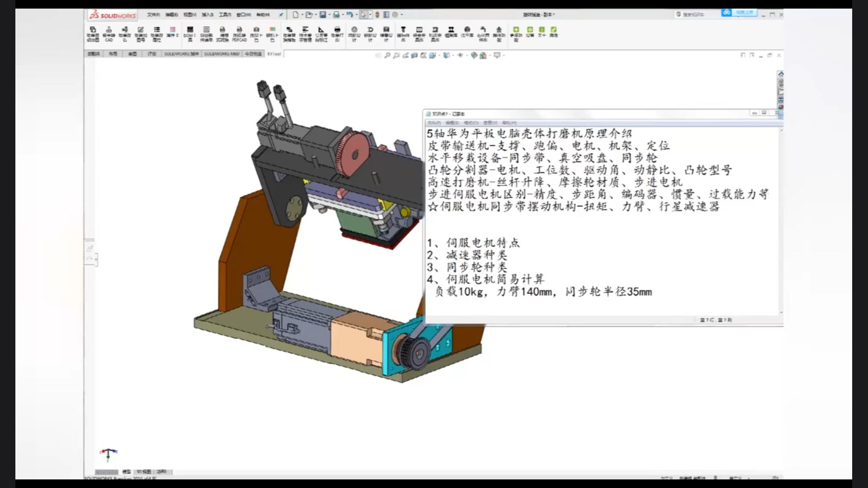The height and width of the screenshot is (488, 868).
Task: Click the View Settings monitor icon
Action: point(497,55)
